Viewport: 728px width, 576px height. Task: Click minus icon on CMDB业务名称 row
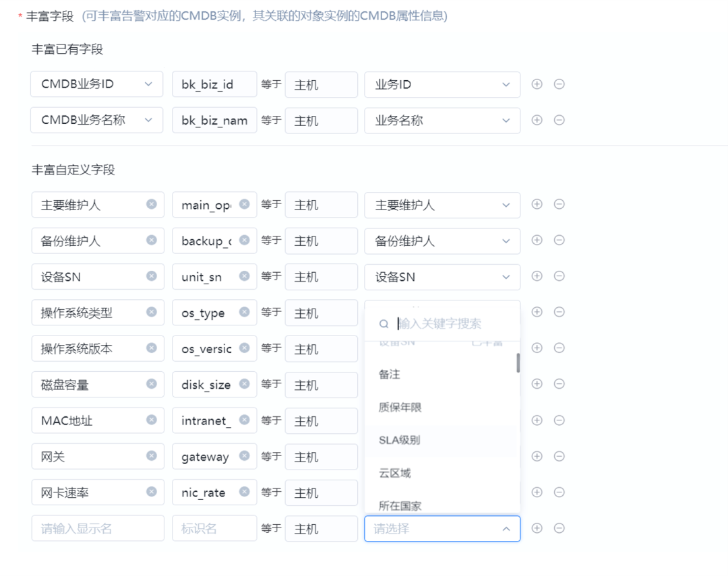(x=559, y=120)
